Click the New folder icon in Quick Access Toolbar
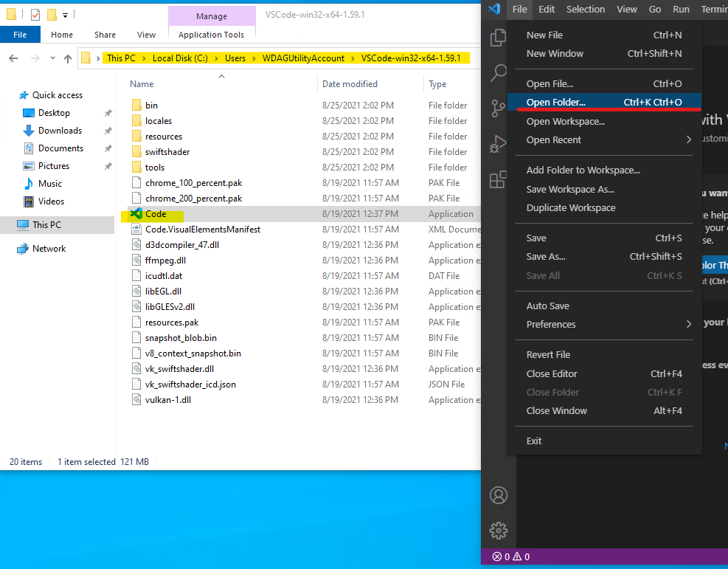Image resolution: width=728 pixels, height=569 pixels. click(x=52, y=15)
